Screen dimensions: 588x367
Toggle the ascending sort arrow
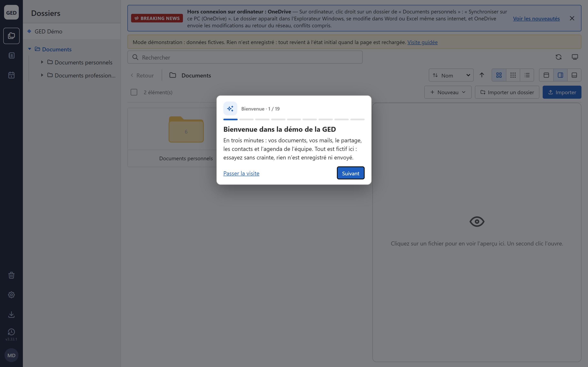coord(482,75)
